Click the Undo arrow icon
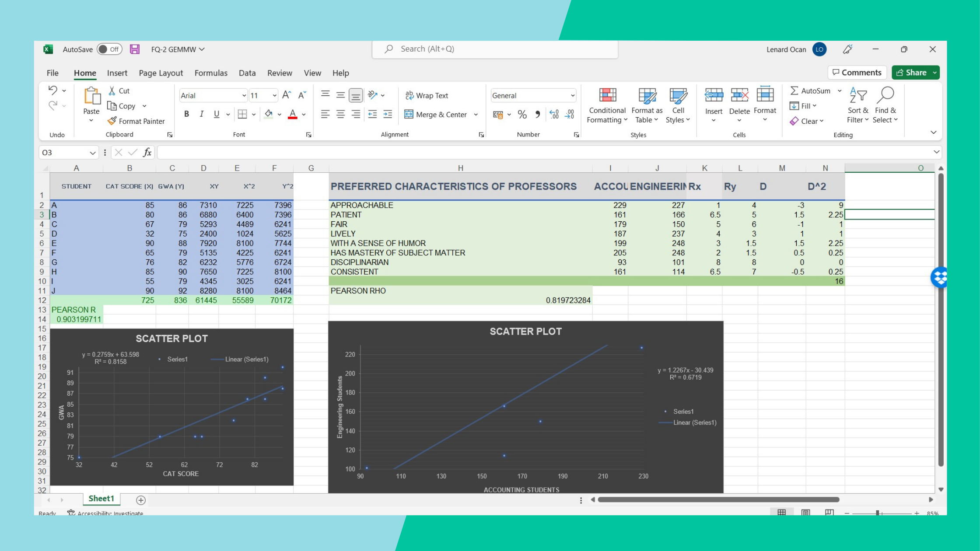 click(52, 90)
